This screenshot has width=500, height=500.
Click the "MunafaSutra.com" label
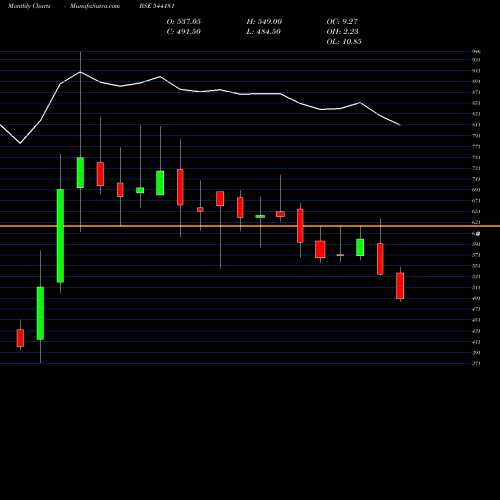coord(95,6)
